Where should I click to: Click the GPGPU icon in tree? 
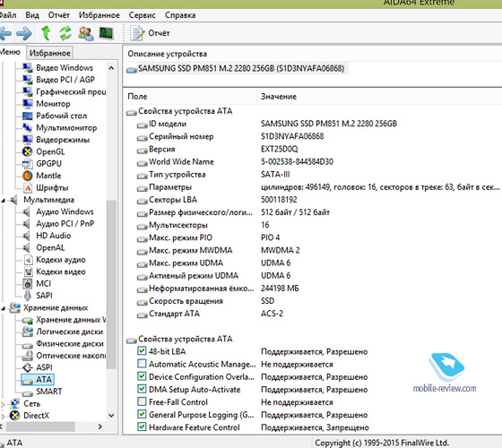[x=27, y=163]
